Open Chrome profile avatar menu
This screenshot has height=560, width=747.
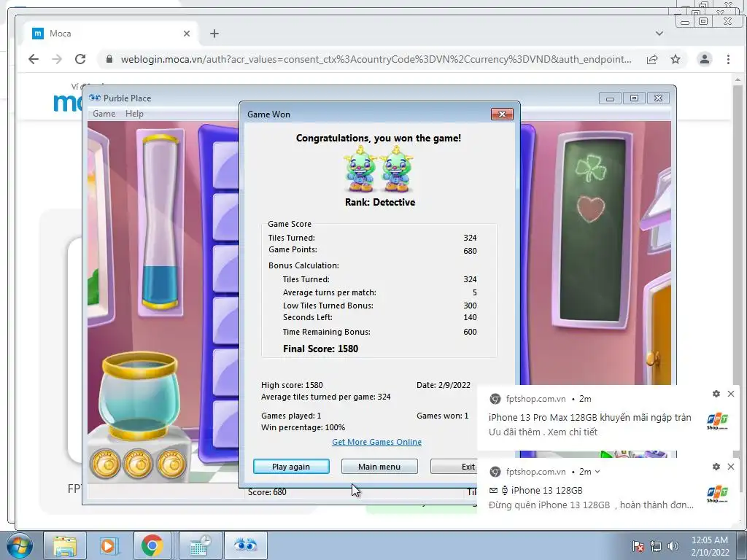tap(705, 59)
